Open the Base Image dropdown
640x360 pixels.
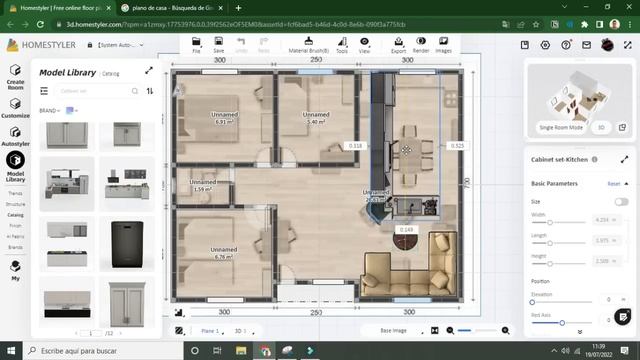(401, 331)
